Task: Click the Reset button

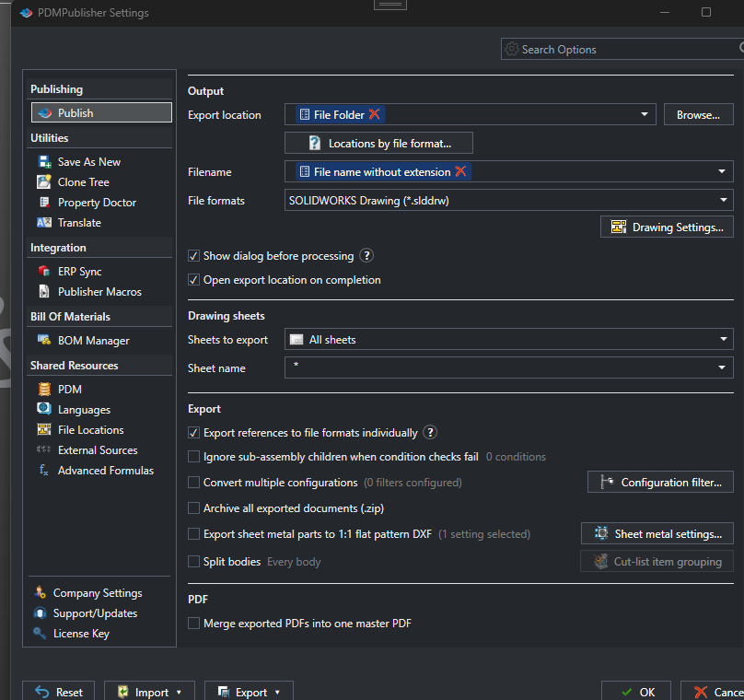Action: 59,692
